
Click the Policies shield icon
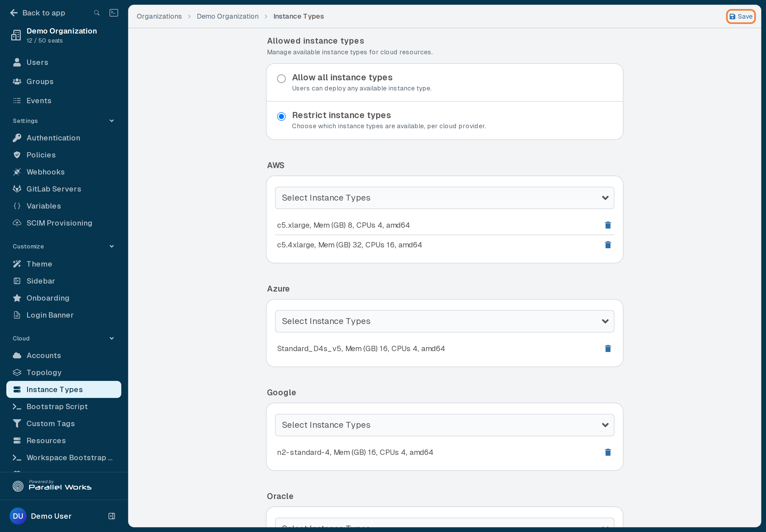pos(17,155)
